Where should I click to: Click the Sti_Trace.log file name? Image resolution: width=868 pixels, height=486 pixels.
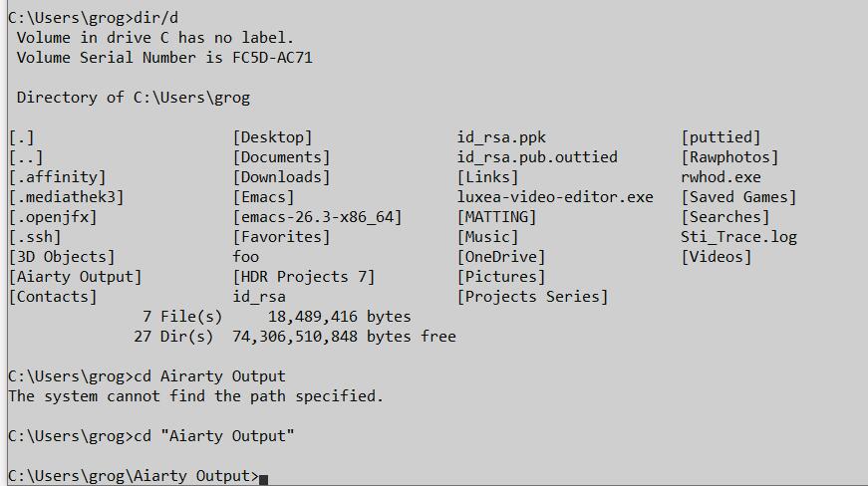(x=738, y=237)
